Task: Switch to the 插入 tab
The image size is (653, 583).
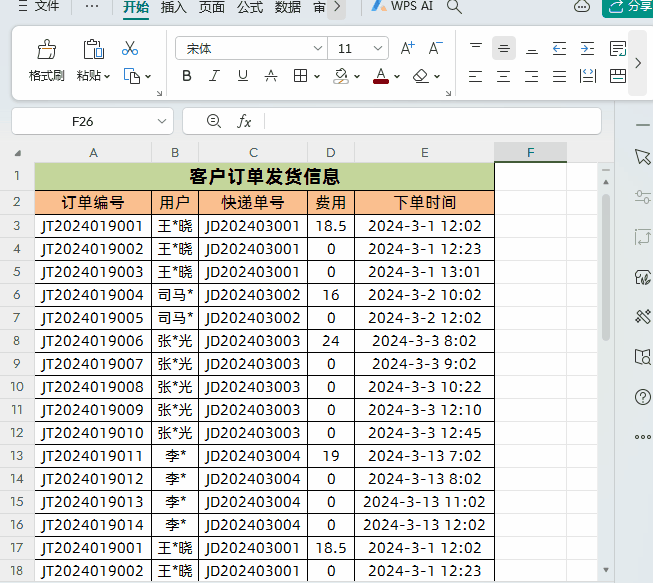Action: click(174, 7)
